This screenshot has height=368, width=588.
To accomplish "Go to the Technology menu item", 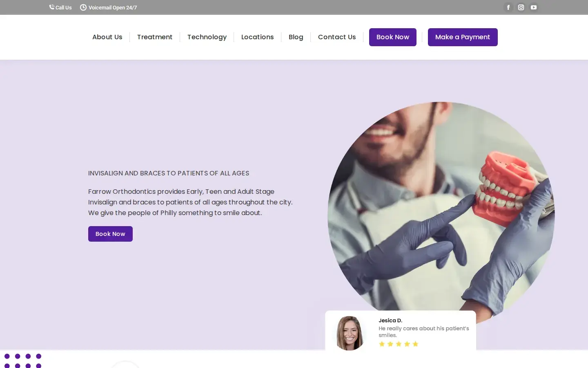I will tap(207, 37).
